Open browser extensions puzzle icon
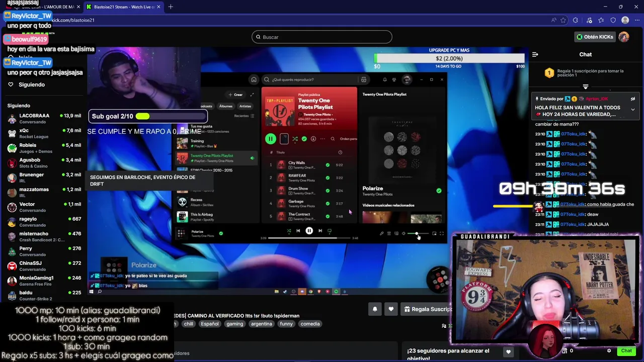 [576, 20]
